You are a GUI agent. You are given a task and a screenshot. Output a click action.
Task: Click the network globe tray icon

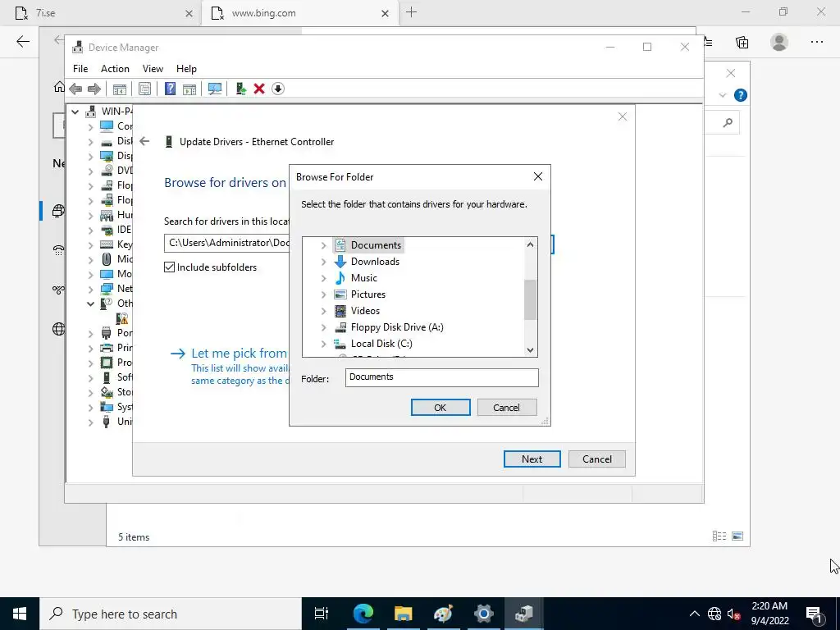tap(714, 614)
